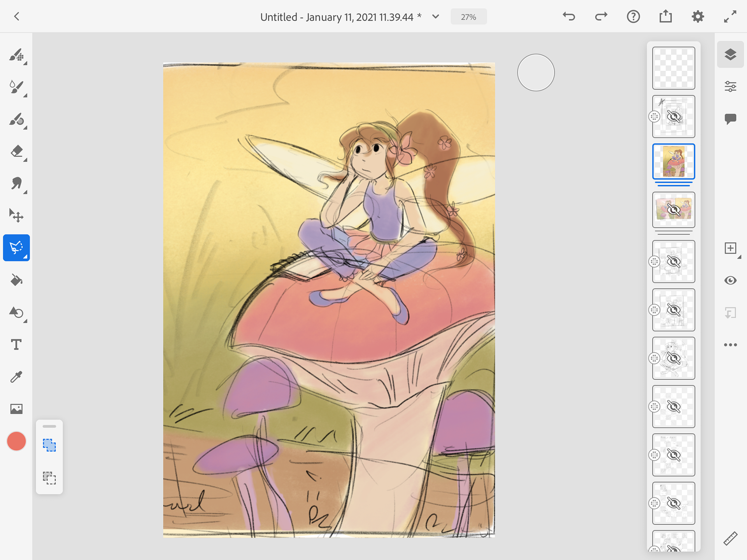Click the Undo arrow
The width and height of the screenshot is (747, 560).
click(569, 17)
